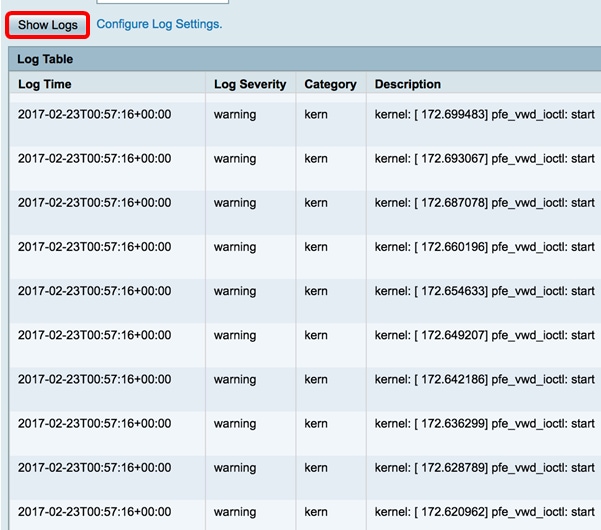Select description with kernel 172.654633
601x530 pixels.
pyautogui.click(x=484, y=291)
